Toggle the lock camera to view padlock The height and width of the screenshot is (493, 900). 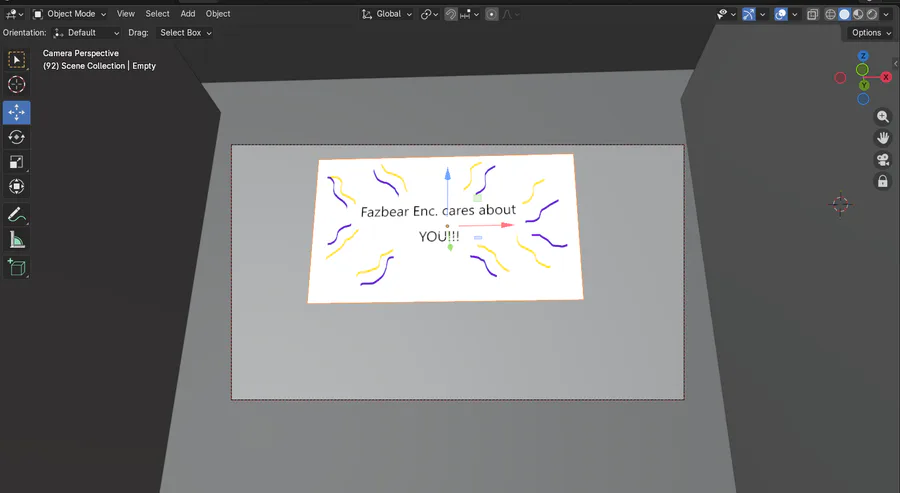[883, 182]
